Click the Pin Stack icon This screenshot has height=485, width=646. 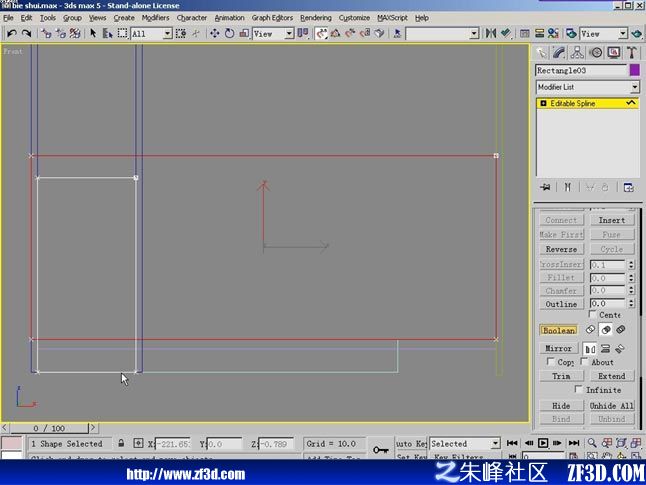pos(545,187)
